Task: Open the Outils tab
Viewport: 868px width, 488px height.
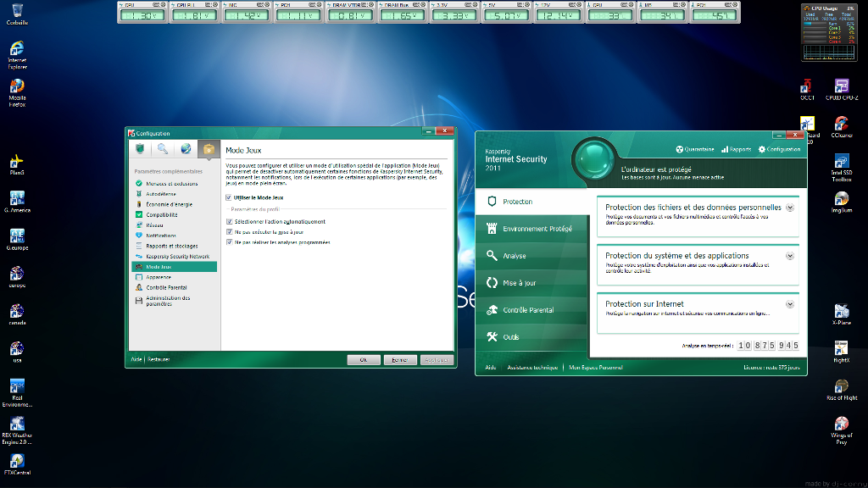Action: (531, 337)
